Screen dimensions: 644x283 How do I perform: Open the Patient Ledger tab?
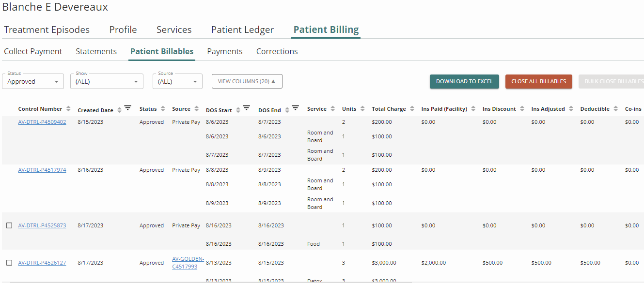[242, 30]
